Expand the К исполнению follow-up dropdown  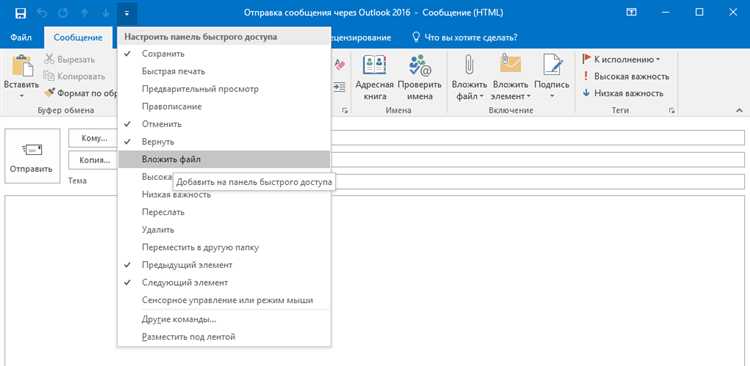[621, 59]
